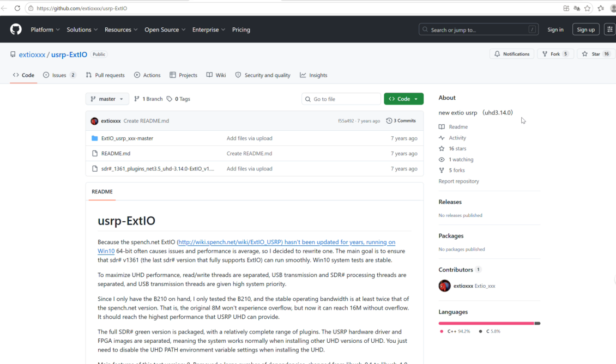Expand the Enterprise menu

click(209, 29)
